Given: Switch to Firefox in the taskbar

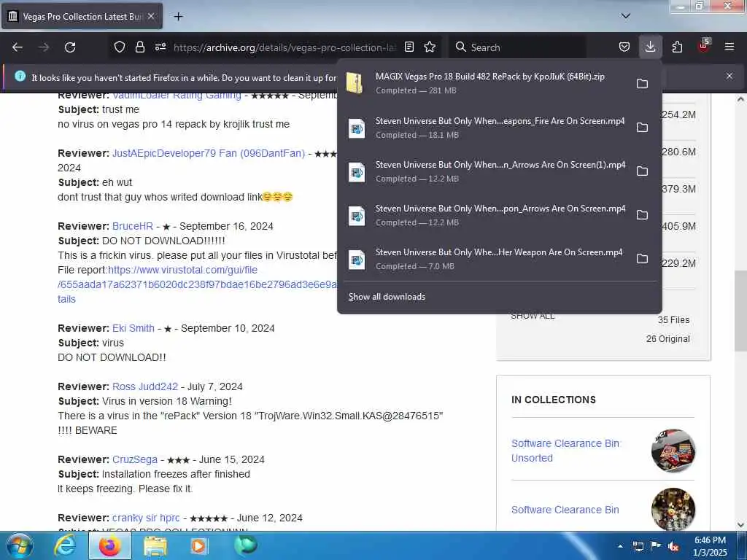Looking at the screenshot, I should coord(109,545).
